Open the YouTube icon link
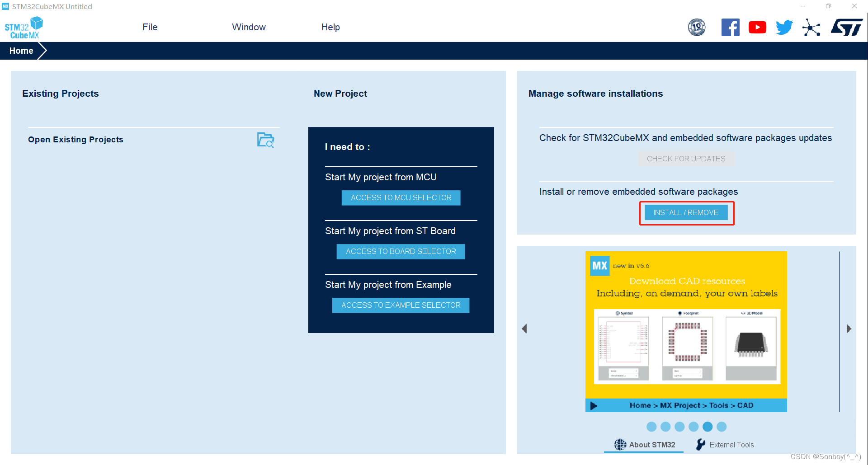Image resolution: width=868 pixels, height=465 pixels. pyautogui.click(x=757, y=28)
